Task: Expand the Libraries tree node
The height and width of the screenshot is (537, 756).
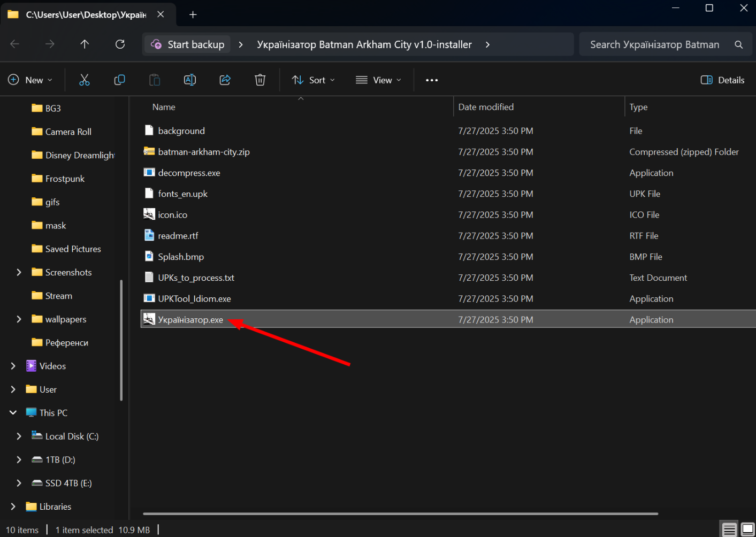Action: (x=13, y=507)
